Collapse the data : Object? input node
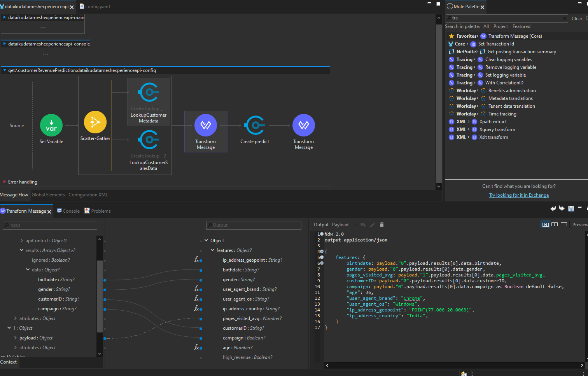This screenshot has width=588, height=376. pyautogui.click(x=28, y=269)
